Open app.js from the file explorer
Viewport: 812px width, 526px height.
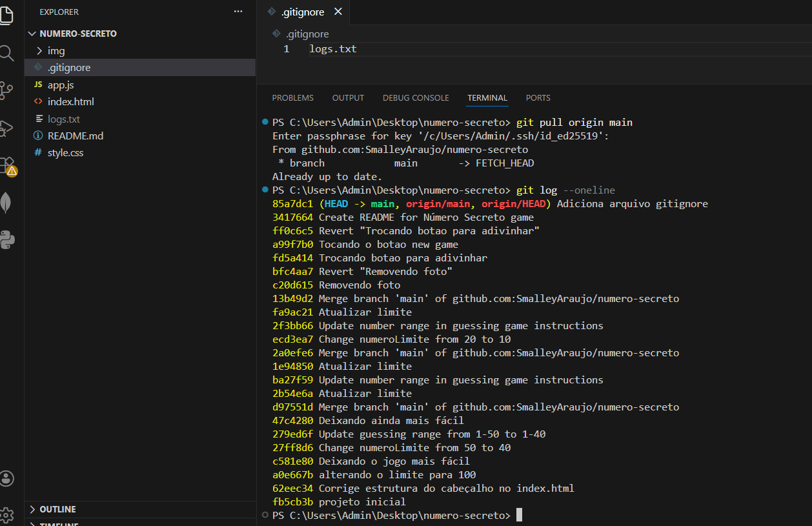click(61, 85)
